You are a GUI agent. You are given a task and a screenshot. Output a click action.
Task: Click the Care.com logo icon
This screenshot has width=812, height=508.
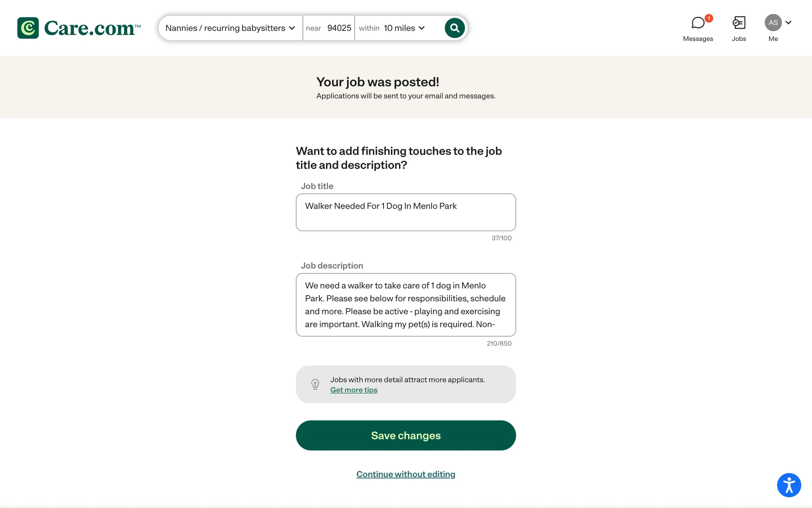point(28,28)
